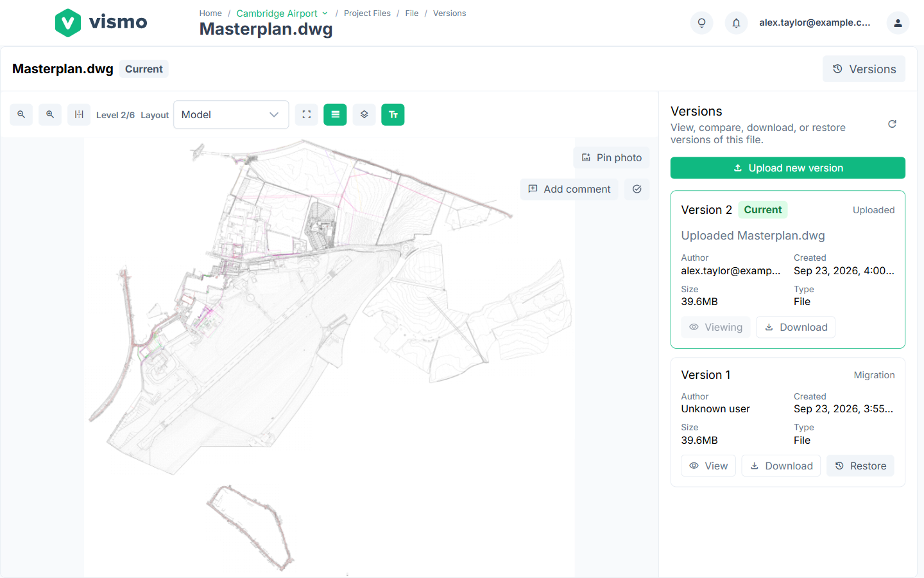Open the Layout Model dropdown
This screenshot has width=924, height=578.
click(231, 114)
